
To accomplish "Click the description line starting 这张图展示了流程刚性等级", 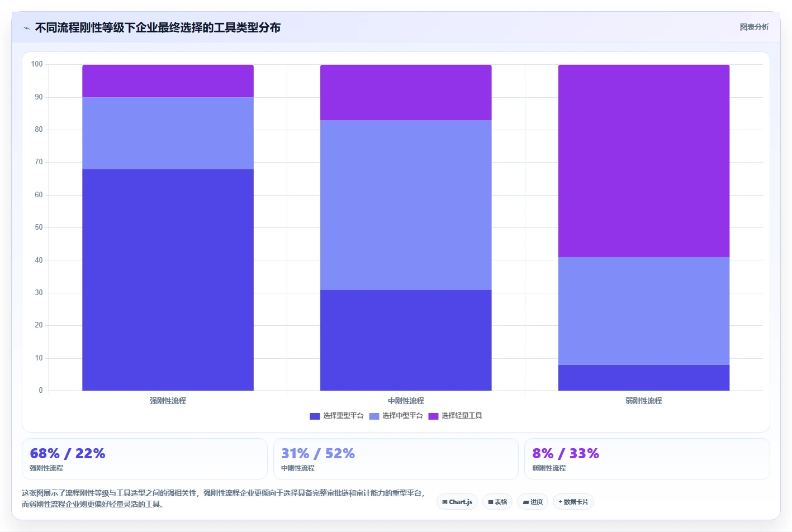I will [x=225, y=493].
